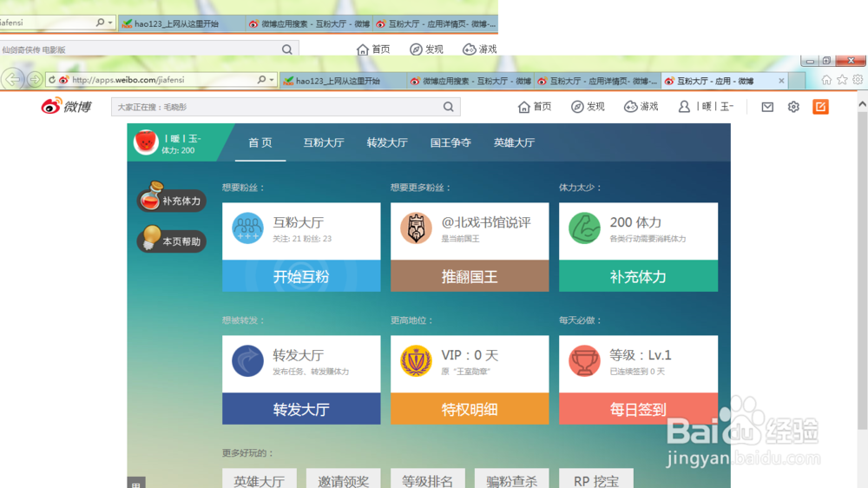Image resolution: width=868 pixels, height=488 pixels.
Task: Click the browser favorites star icon
Action: pyautogui.click(x=842, y=80)
